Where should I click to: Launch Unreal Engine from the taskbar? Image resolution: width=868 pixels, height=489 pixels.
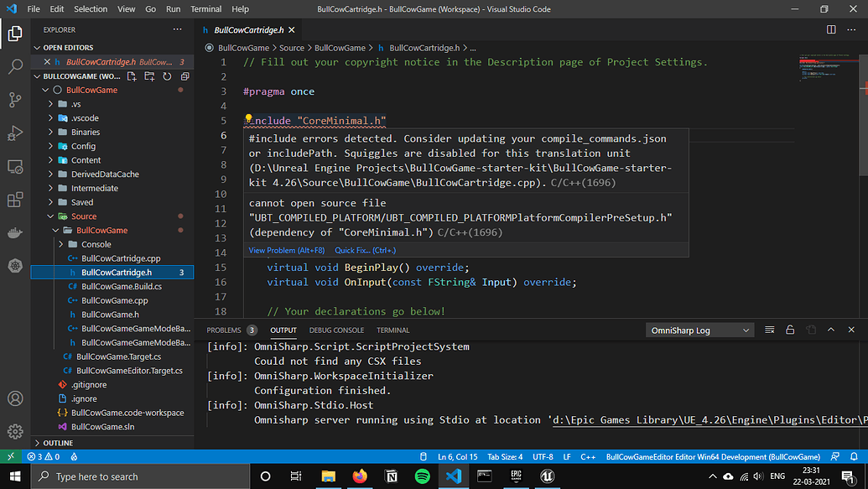tap(547, 476)
